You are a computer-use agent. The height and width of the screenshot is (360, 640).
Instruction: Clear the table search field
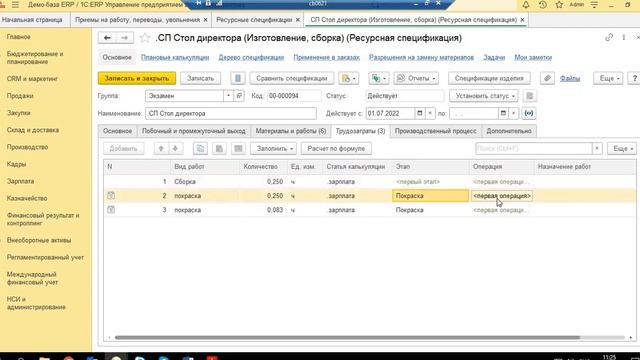[597, 149]
